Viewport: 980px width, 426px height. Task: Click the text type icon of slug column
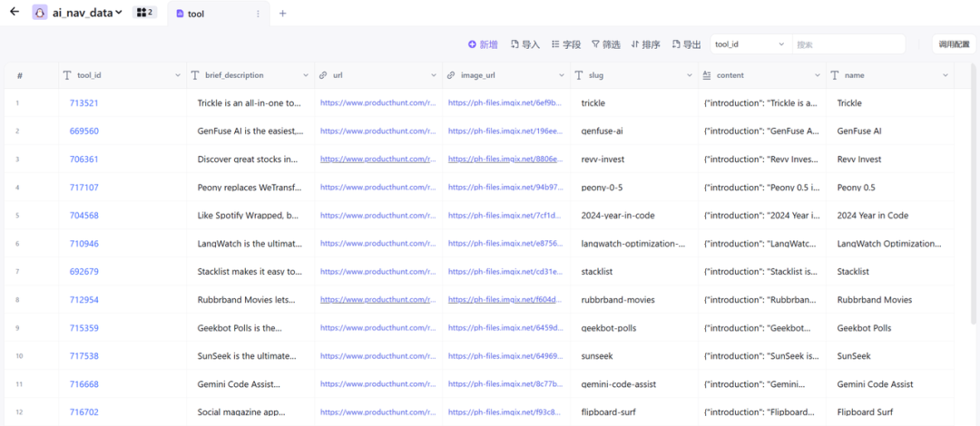(x=579, y=75)
